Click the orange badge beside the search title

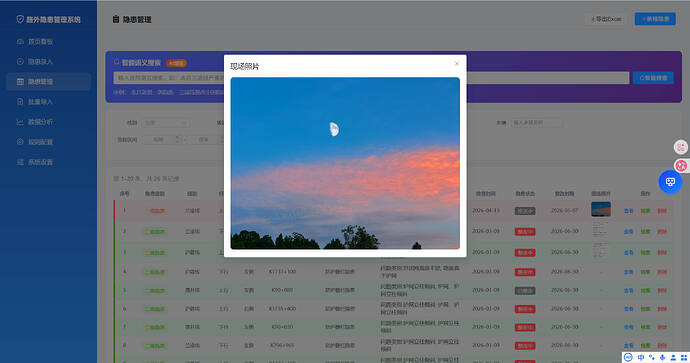(176, 63)
